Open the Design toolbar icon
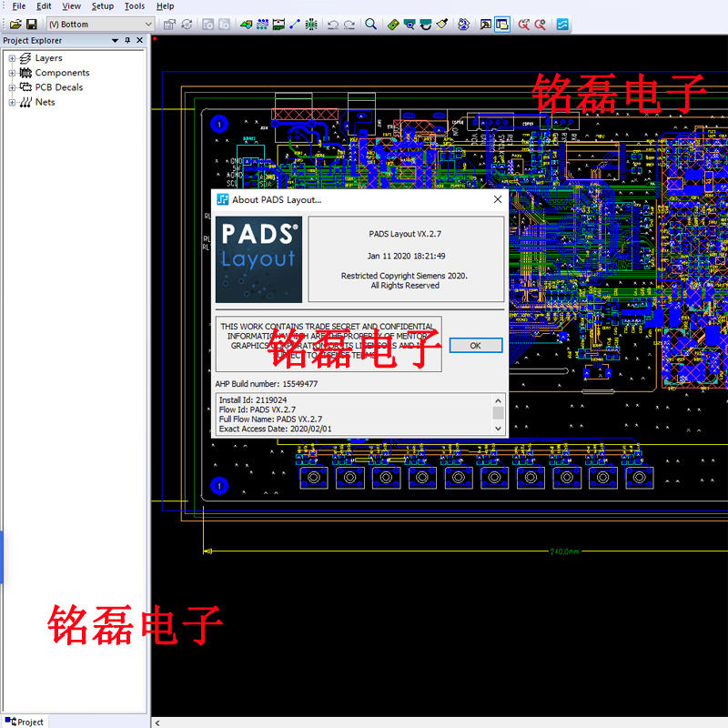 click(262, 25)
